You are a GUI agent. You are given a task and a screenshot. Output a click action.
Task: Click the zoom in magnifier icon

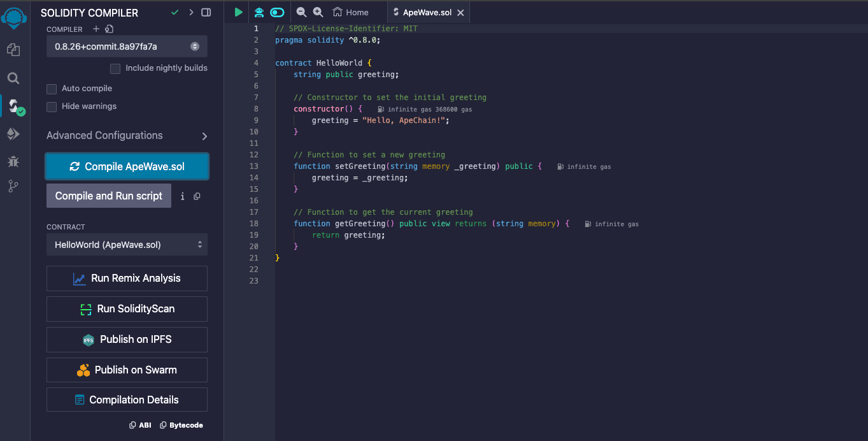318,12
